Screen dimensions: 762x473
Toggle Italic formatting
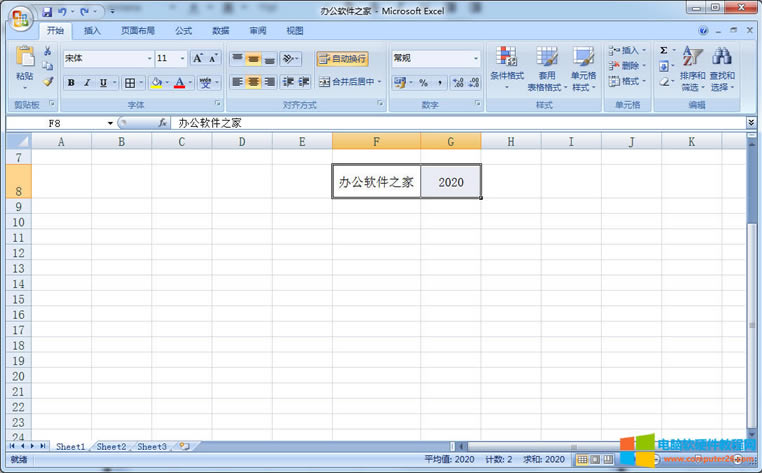click(x=87, y=82)
